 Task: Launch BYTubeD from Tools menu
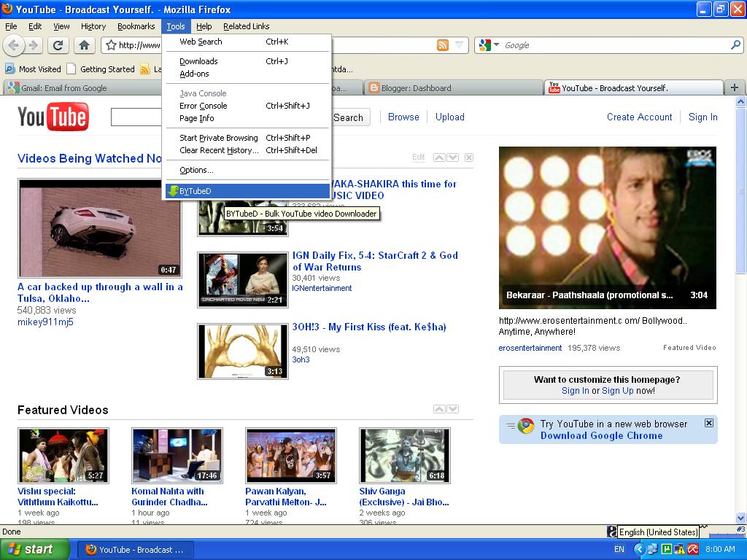[247, 191]
